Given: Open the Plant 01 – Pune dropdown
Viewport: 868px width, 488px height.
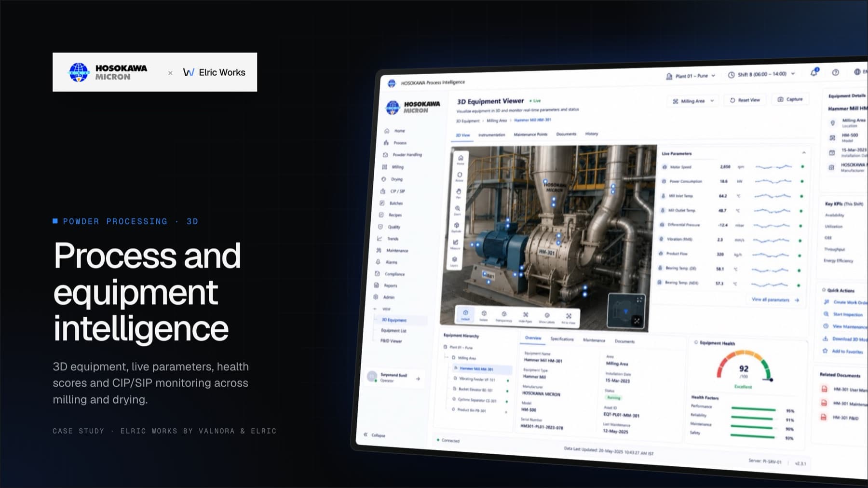Looking at the screenshot, I should click(691, 76).
